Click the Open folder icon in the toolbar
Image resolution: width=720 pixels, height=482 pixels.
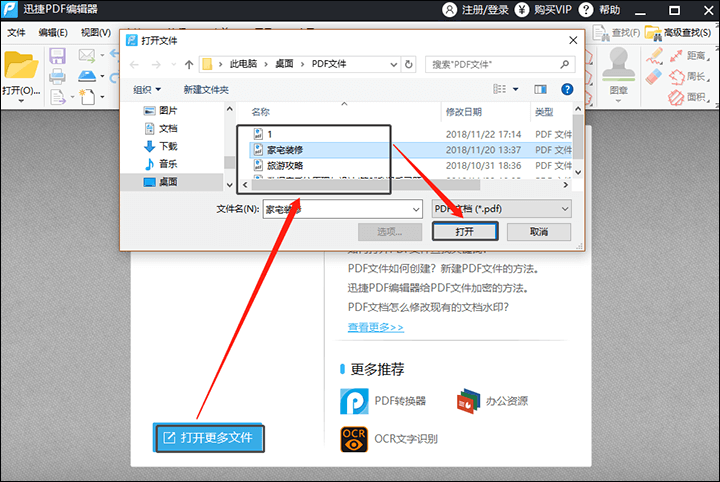coord(21,66)
